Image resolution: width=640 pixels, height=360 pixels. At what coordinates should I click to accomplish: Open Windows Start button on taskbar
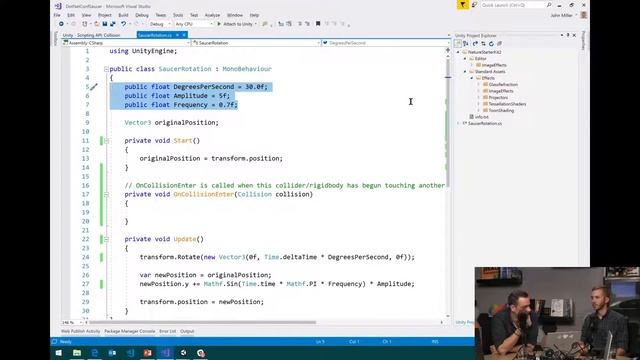59,353
